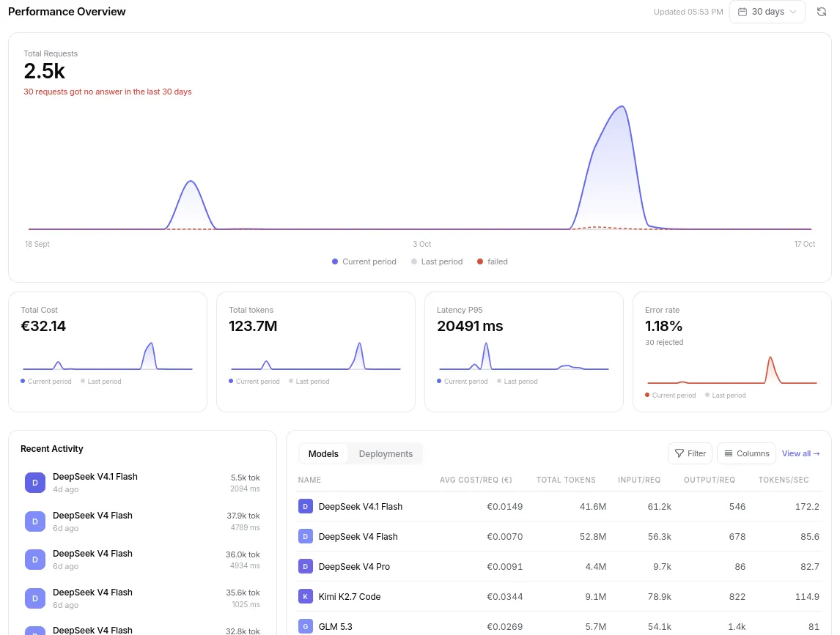840x635 pixels.
Task: Click the funnel icon in Filter button
Action: (679, 453)
